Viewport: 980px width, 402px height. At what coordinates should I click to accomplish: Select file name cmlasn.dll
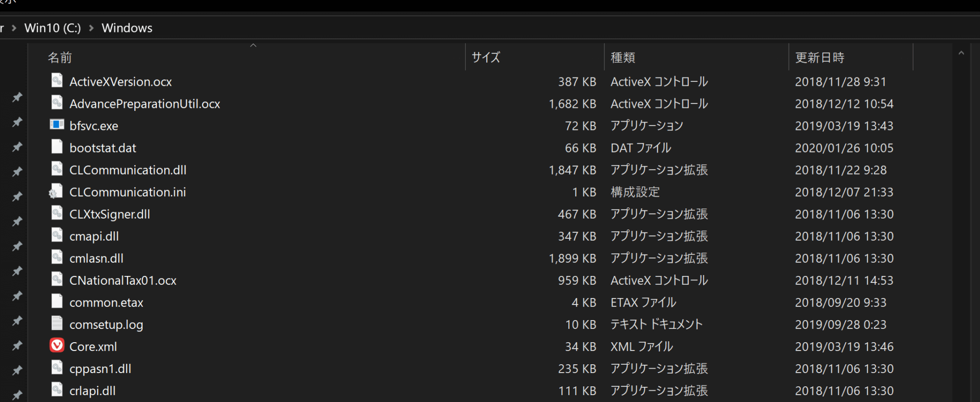pyautogui.click(x=96, y=258)
